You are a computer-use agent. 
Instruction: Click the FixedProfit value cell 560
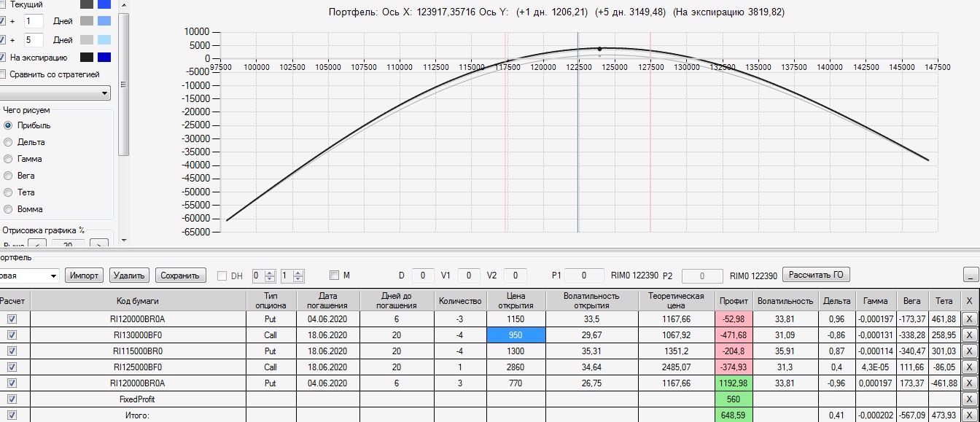click(734, 399)
